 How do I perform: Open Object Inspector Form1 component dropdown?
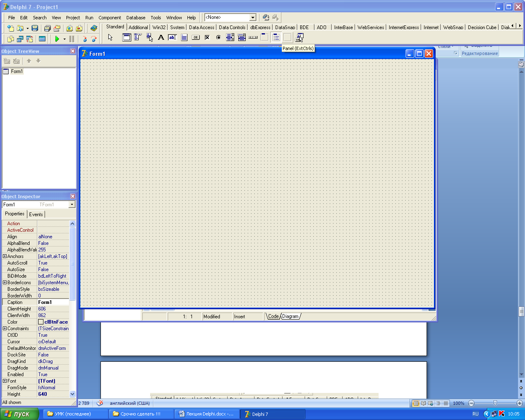[72, 204]
